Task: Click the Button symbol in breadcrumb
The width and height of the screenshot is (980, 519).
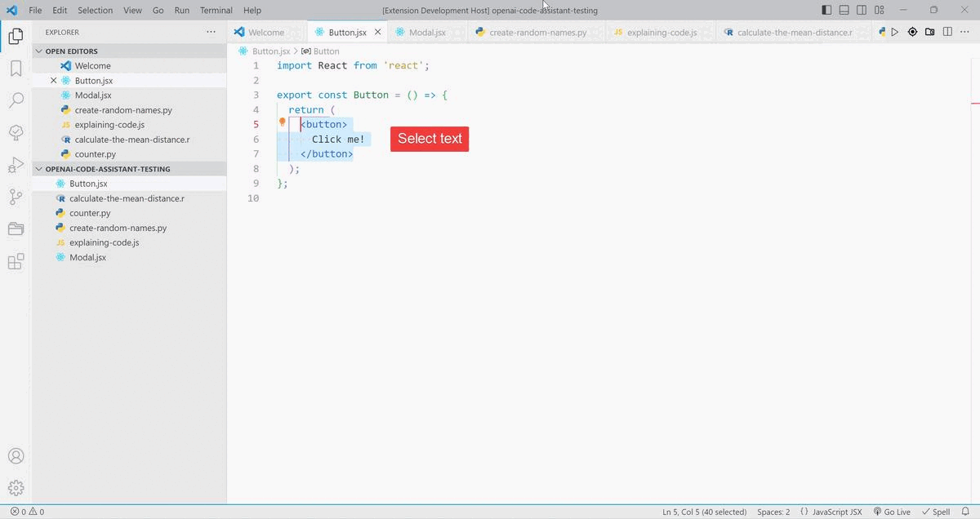Action: (320, 51)
